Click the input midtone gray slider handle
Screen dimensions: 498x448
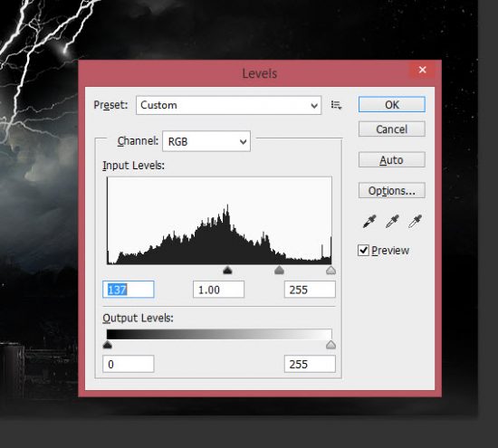pos(279,271)
